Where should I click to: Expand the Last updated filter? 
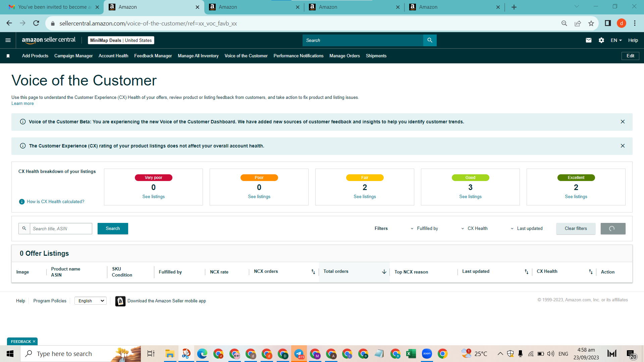pos(526,229)
